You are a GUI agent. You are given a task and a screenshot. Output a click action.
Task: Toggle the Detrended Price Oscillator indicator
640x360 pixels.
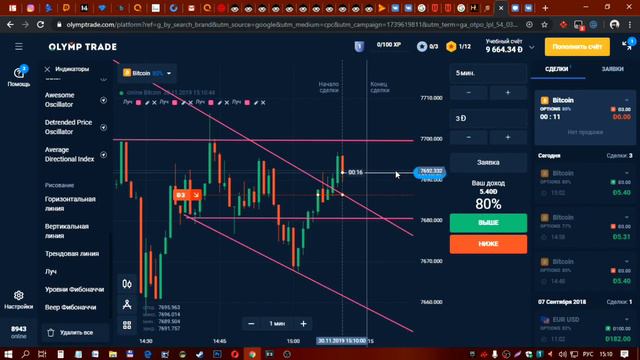[x=104, y=127]
